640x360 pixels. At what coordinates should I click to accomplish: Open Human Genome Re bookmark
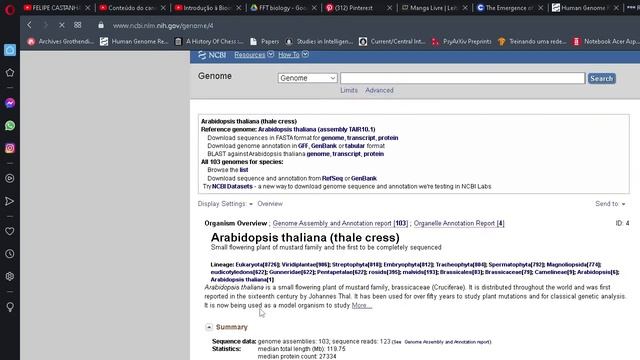[x=134, y=41]
